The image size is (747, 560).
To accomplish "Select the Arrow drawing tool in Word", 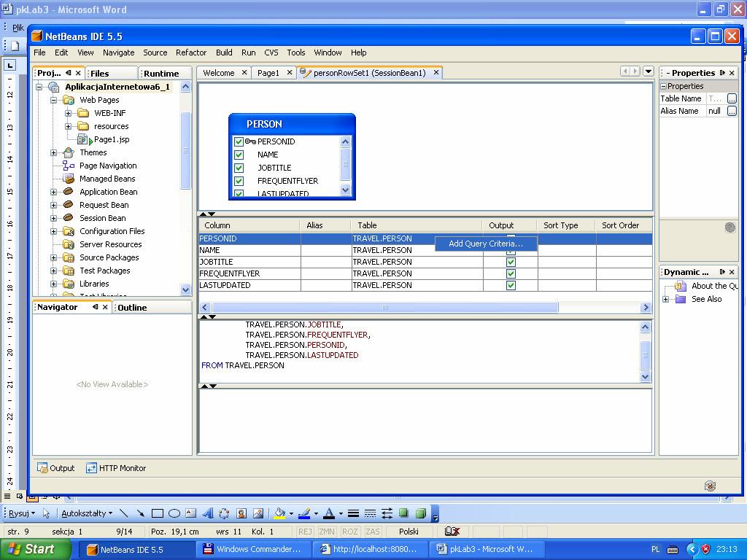I will click(140, 513).
